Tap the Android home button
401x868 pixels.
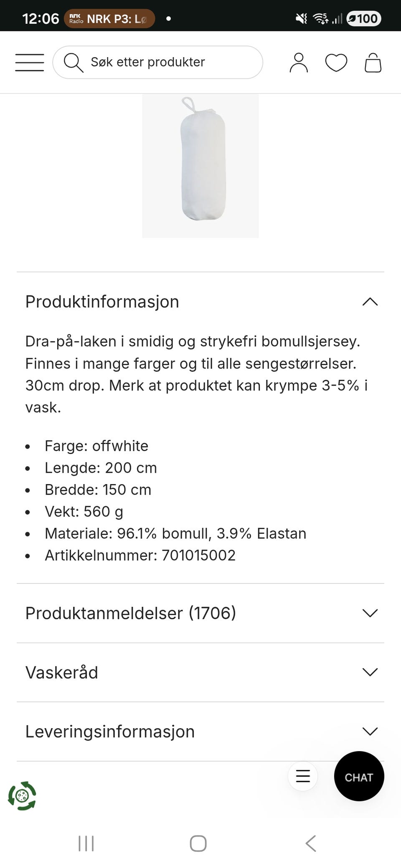pyautogui.click(x=198, y=843)
